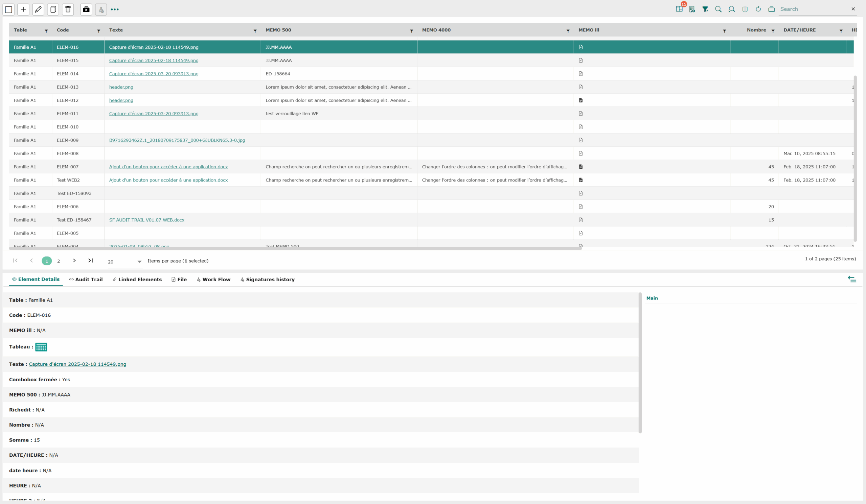
Task: Click the pencil edit icon
Action: click(x=38, y=9)
